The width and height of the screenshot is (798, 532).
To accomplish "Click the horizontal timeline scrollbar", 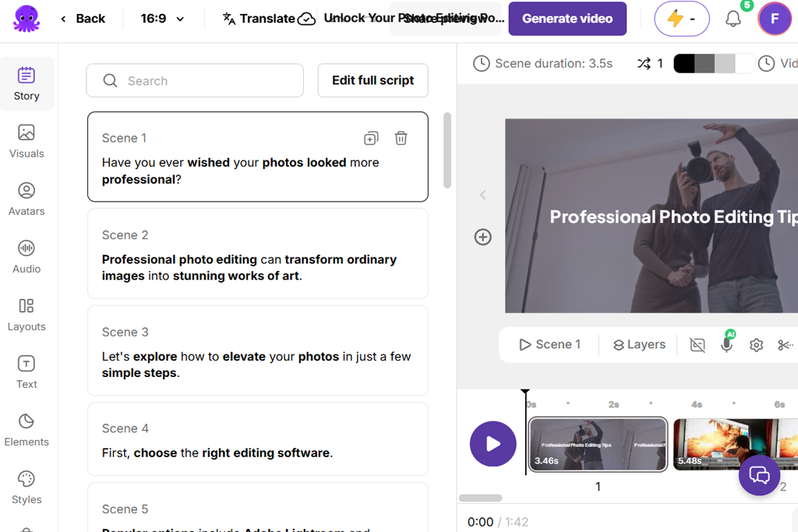I will click(480, 498).
